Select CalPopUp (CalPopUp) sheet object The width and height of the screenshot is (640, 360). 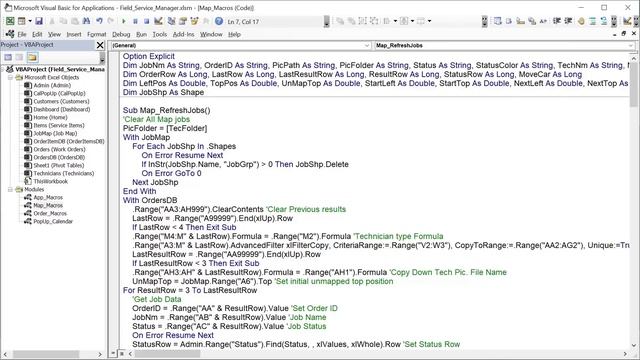coord(59,93)
